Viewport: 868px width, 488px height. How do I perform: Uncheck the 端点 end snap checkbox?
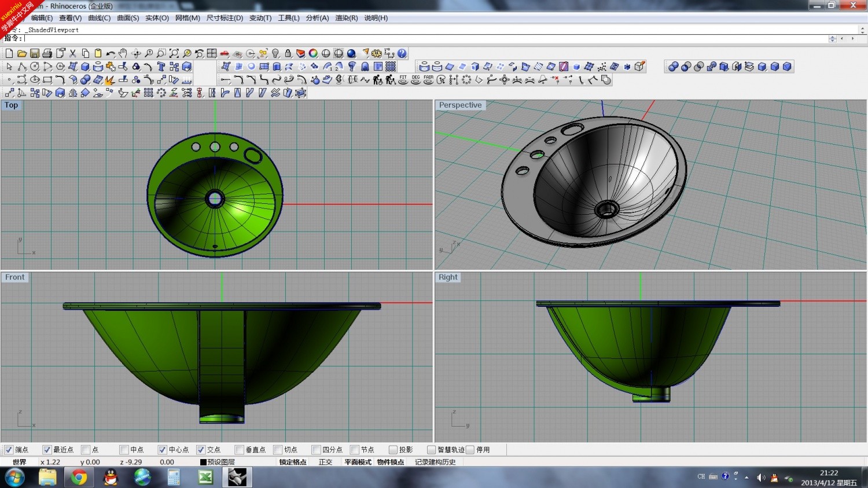9,450
